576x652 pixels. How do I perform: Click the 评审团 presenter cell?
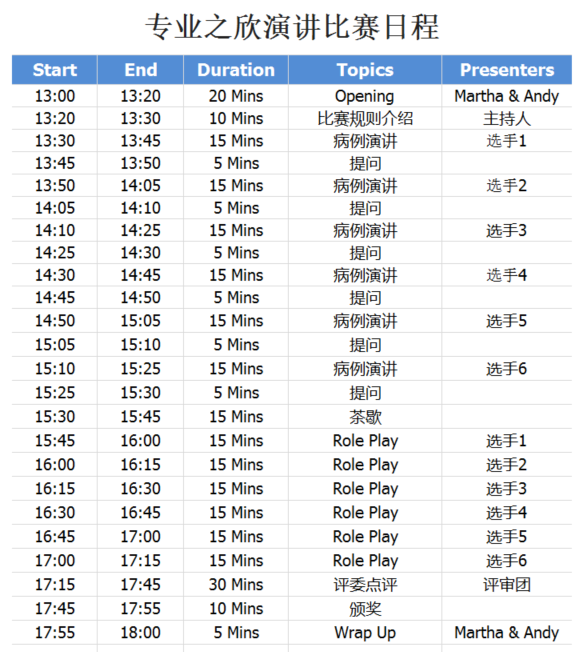(507, 585)
